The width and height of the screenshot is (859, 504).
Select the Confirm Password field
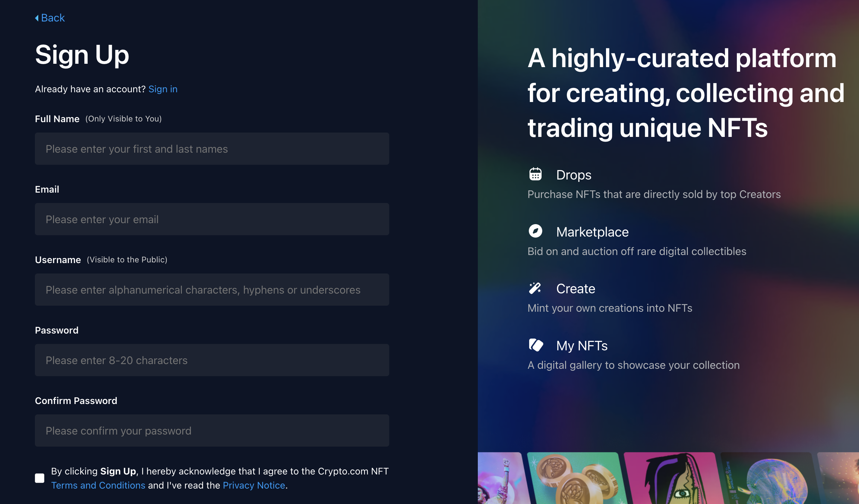212,430
